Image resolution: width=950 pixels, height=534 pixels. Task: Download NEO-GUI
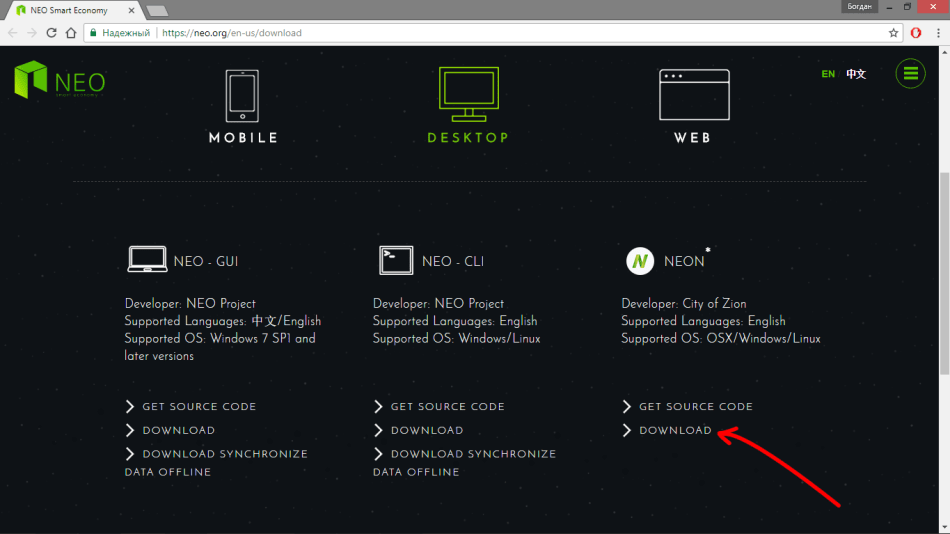click(x=179, y=430)
